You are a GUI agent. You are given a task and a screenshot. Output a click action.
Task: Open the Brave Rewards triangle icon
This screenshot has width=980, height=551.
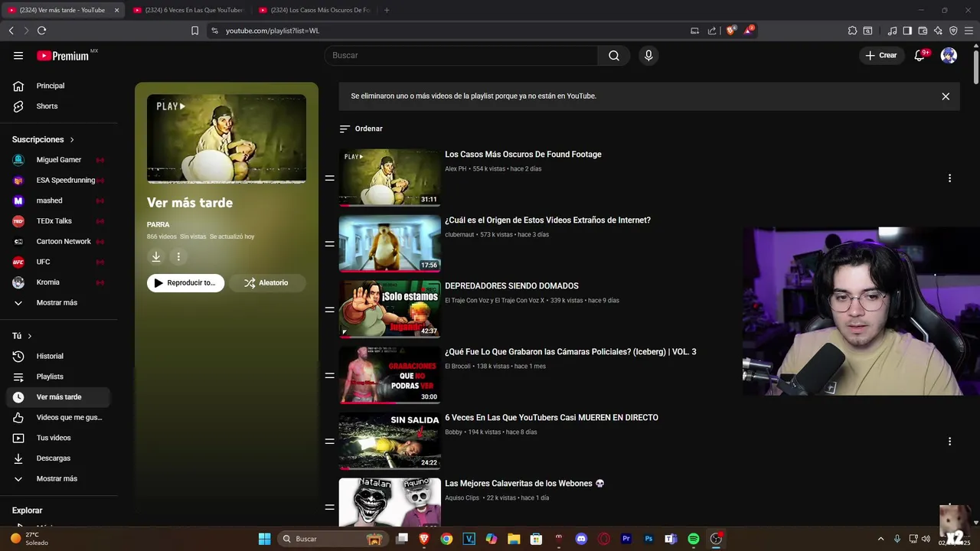(749, 31)
